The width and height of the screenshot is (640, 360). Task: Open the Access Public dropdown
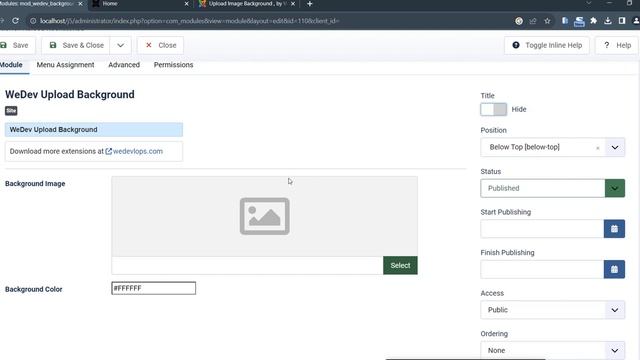tap(552, 310)
